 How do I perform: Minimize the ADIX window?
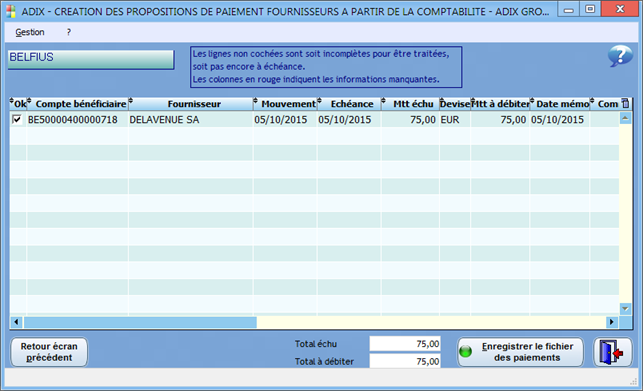click(x=568, y=10)
